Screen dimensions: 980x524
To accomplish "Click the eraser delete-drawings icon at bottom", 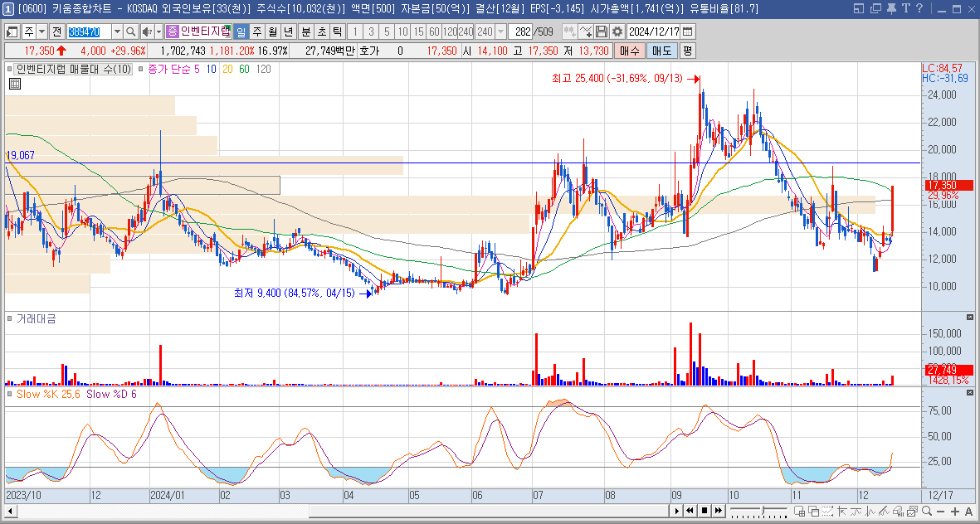I will tap(898, 511).
